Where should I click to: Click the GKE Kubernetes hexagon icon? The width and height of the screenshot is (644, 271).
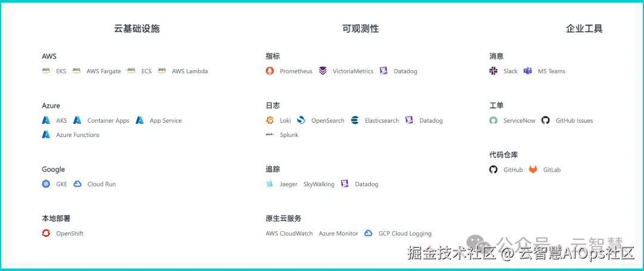(x=46, y=183)
